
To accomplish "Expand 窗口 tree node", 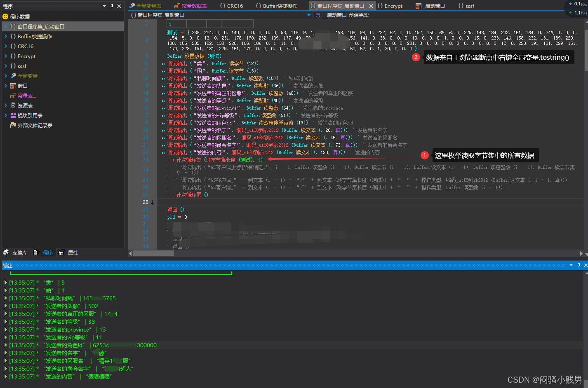I will [x=6, y=86].
